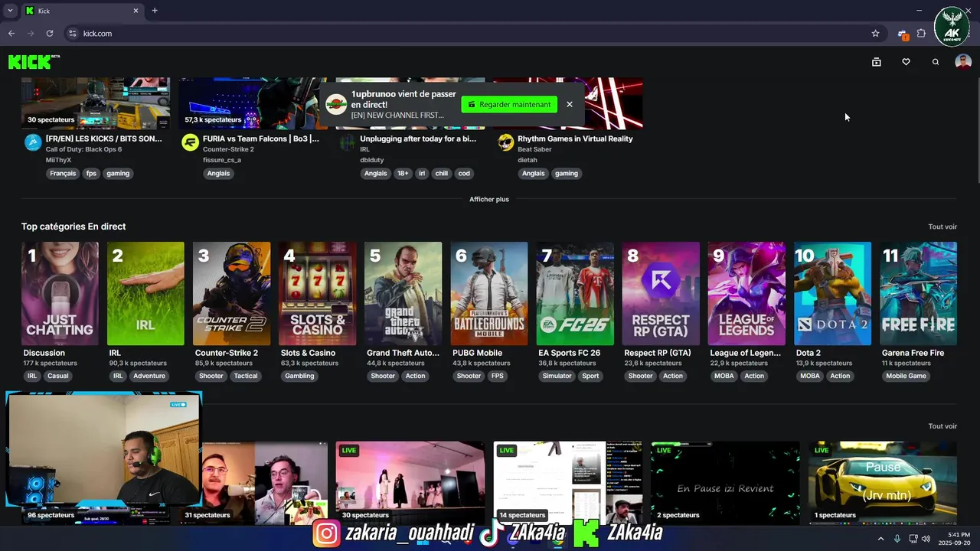Open the live stream with 30 spectateurs on stage

410,483
